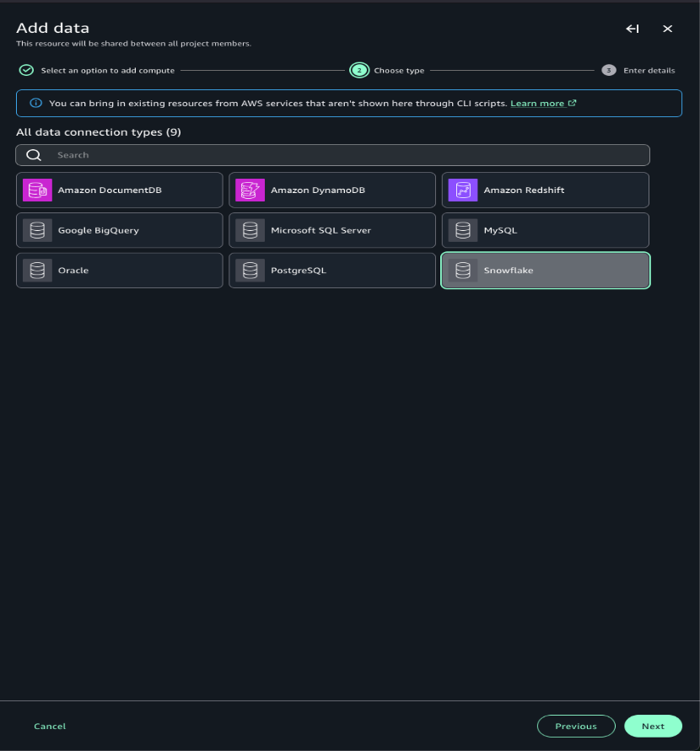The width and height of the screenshot is (700, 751).
Task: Click the 'All data connection types (9)' heading
Action: 99,132
